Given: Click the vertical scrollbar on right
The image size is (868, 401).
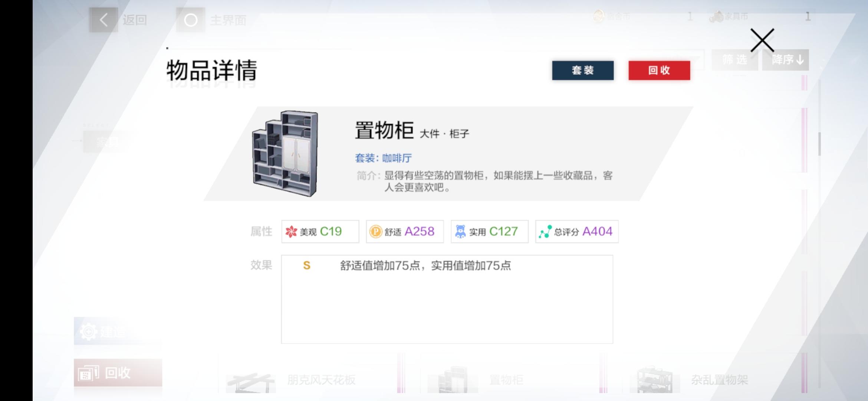Looking at the screenshot, I should coord(819,144).
